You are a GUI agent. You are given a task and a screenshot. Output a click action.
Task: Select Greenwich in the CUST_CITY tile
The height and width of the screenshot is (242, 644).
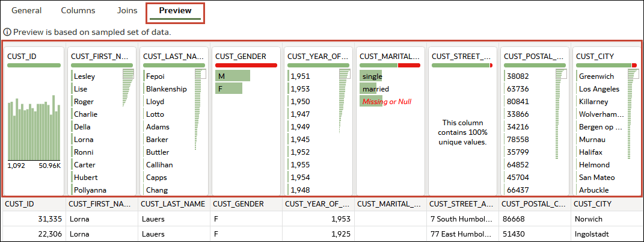[x=596, y=76]
